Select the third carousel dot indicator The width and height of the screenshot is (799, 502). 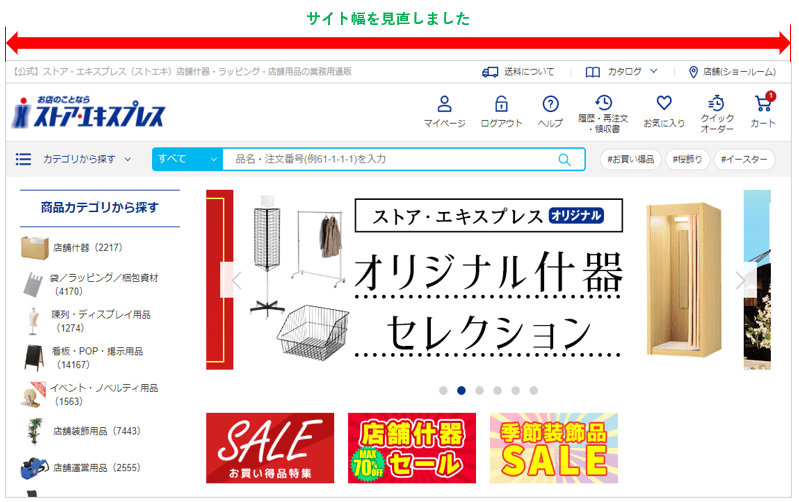click(480, 390)
